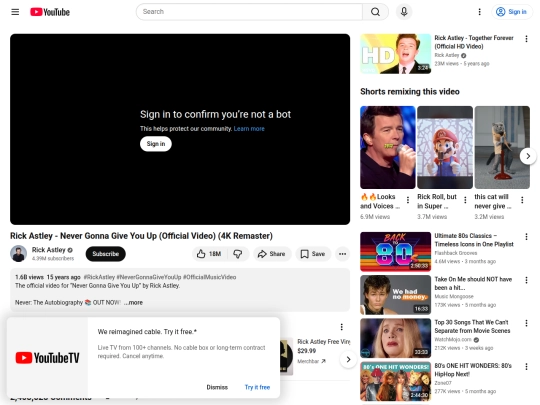540x405 pixels.
Task: Click the YouTube logo home icon
Action: pos(50,12)
